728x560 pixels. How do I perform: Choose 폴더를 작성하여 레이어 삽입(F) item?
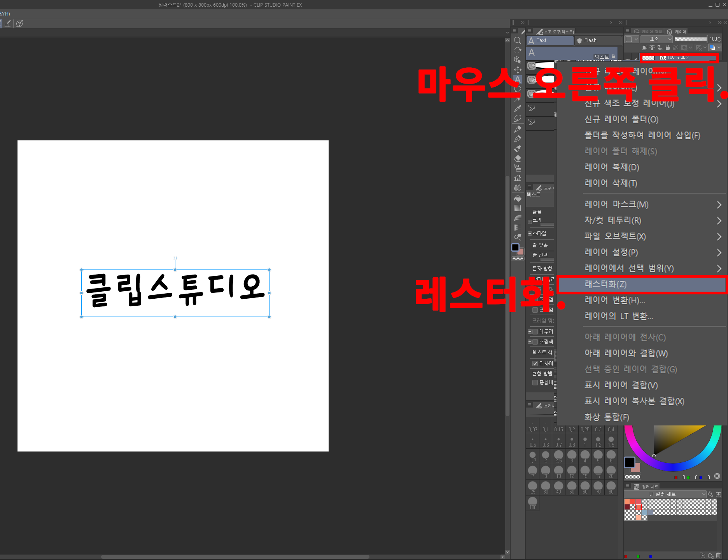[x=642, y=135]
